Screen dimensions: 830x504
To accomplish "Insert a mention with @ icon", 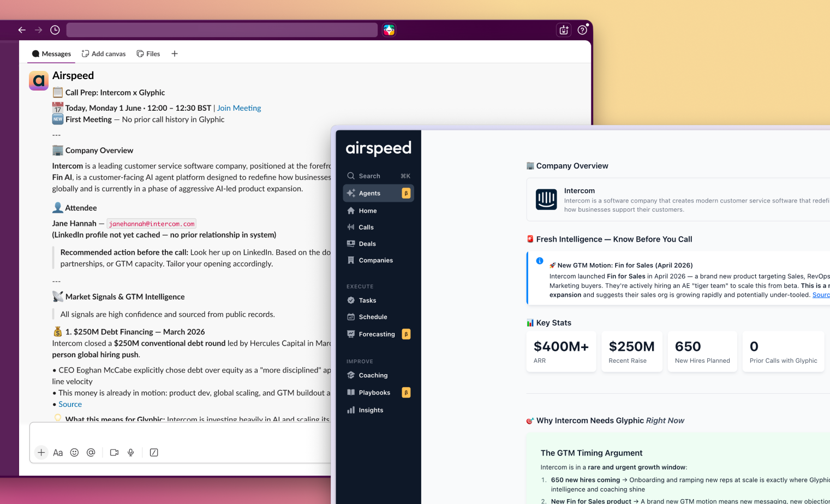I will (91, 452).
